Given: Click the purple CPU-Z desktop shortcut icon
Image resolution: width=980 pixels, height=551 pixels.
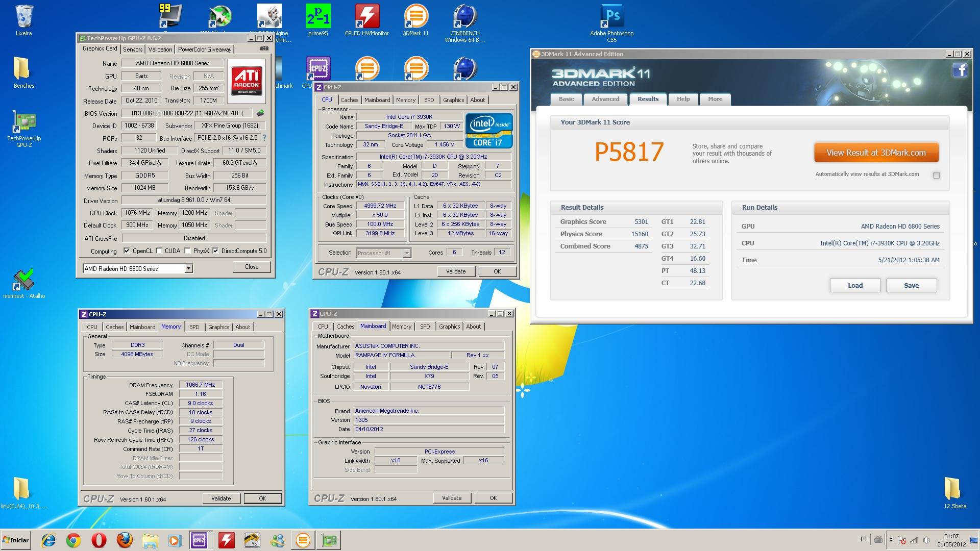Looking at the screenshot, I should (318, 68).
